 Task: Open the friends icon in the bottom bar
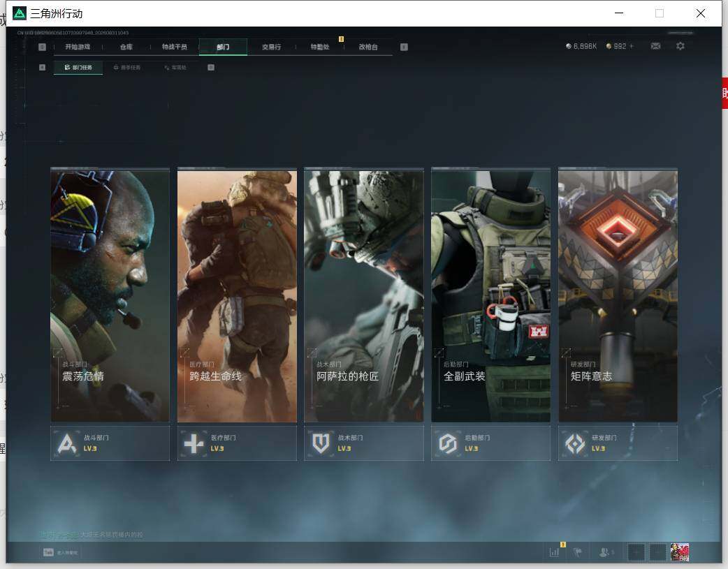605,552
